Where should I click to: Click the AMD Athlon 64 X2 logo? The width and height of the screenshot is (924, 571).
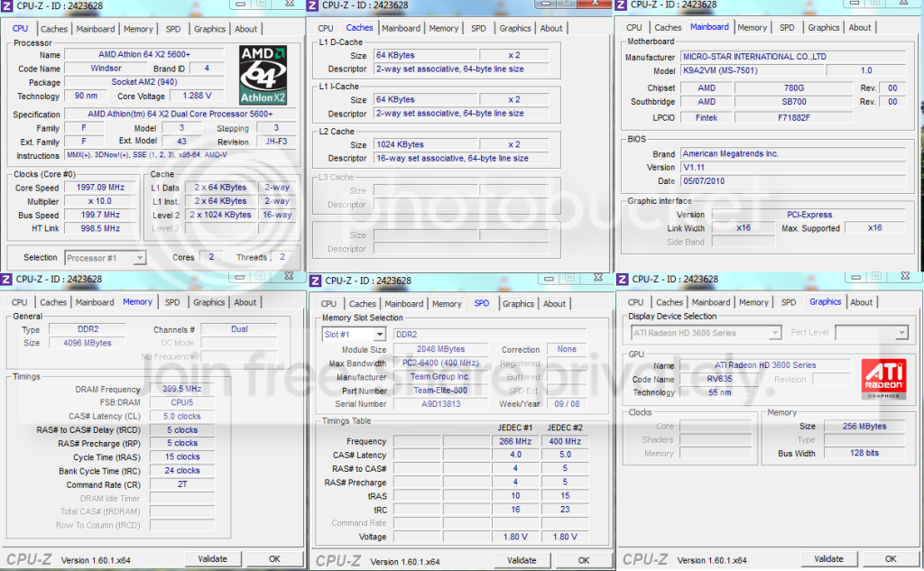click(x=263, y=75)
